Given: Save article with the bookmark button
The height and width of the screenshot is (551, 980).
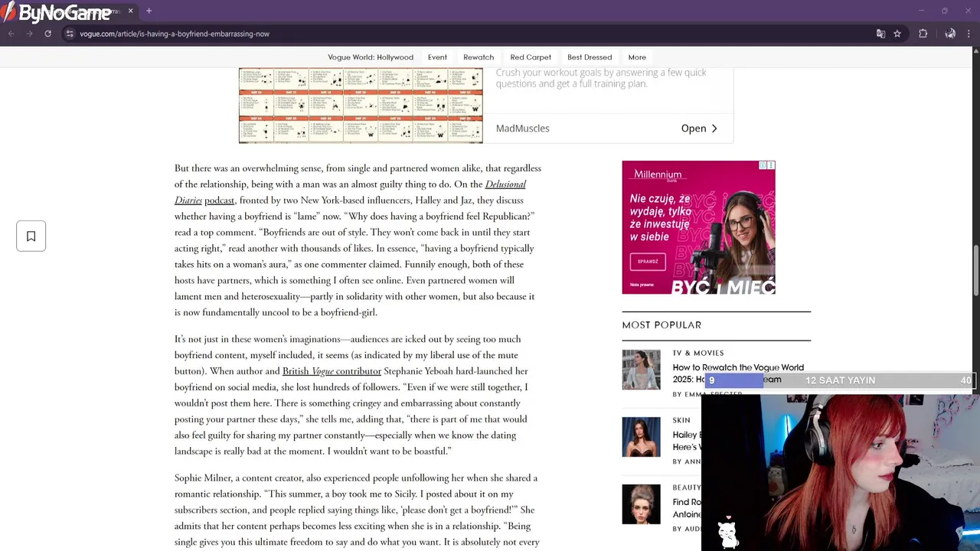Looking at the screenshot, I should tap(31, 236).
